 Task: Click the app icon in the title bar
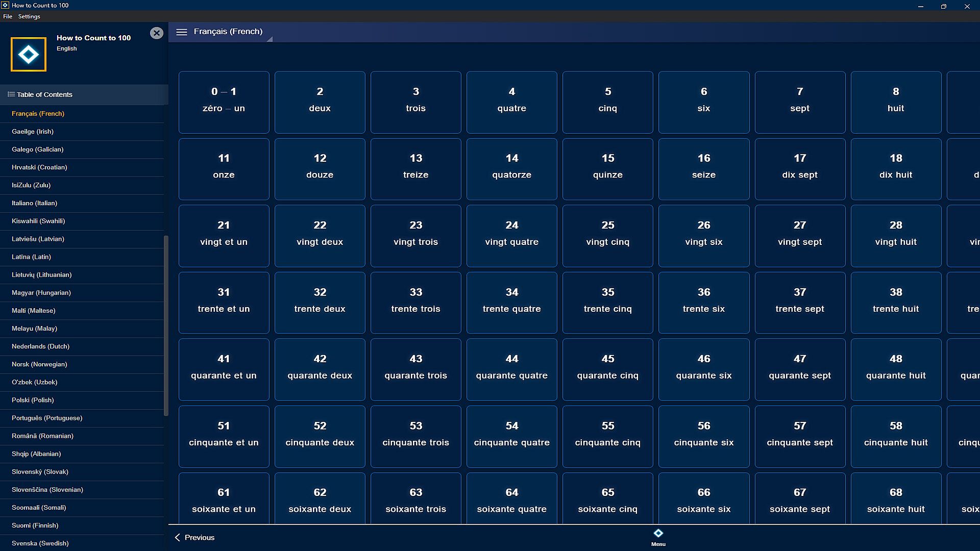click(x=5, y=5)
